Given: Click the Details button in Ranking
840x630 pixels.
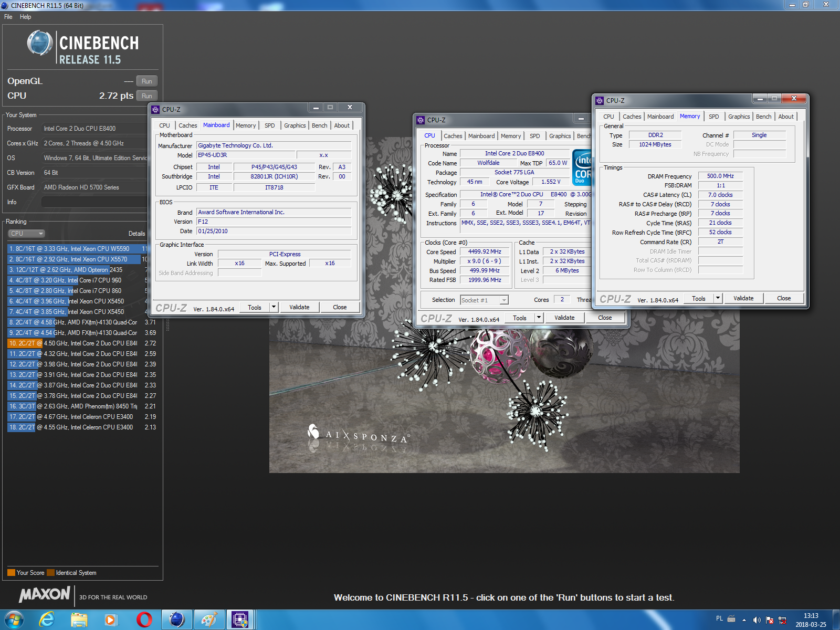Looking at the screenshot, I should (136, 234).
